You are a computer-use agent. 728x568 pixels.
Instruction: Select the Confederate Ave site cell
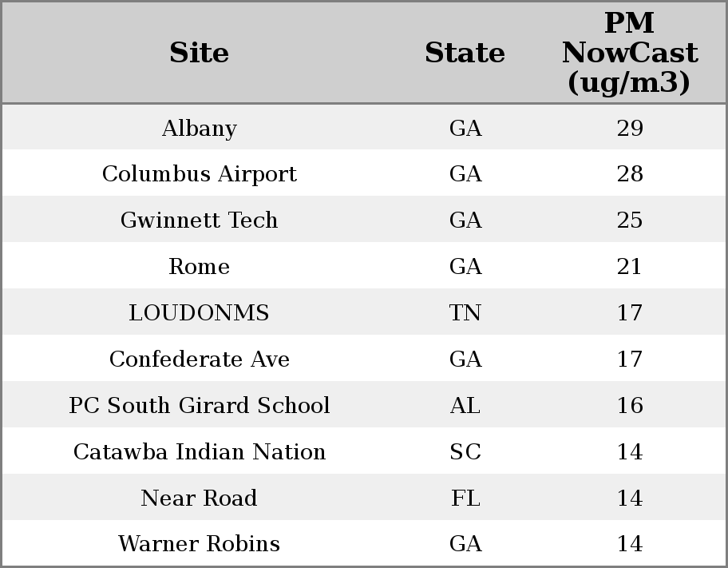(x=200, y=359)
